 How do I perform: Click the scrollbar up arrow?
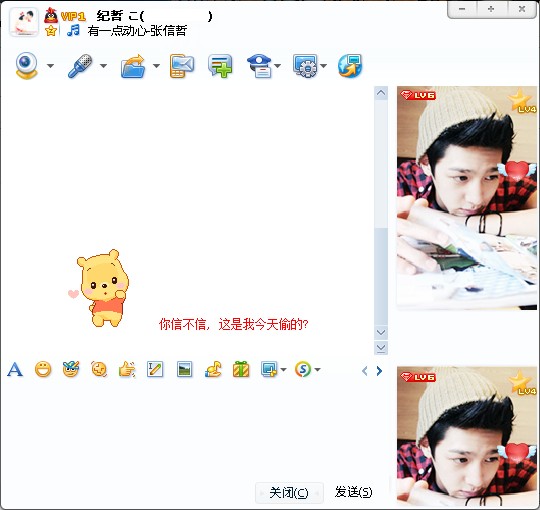[x=381, y=93]
